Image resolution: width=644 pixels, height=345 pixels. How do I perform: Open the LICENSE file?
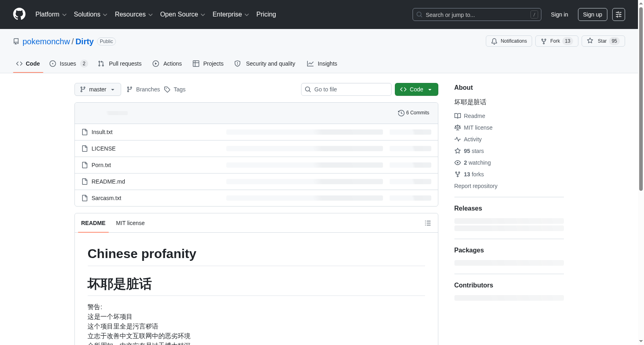pyautogui.click(x=103, y=149)
